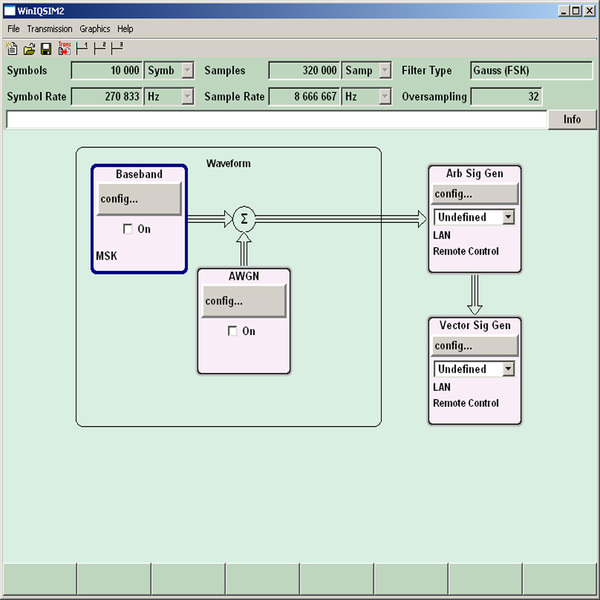Open the Samp unit dropdown

pos(385,70)
